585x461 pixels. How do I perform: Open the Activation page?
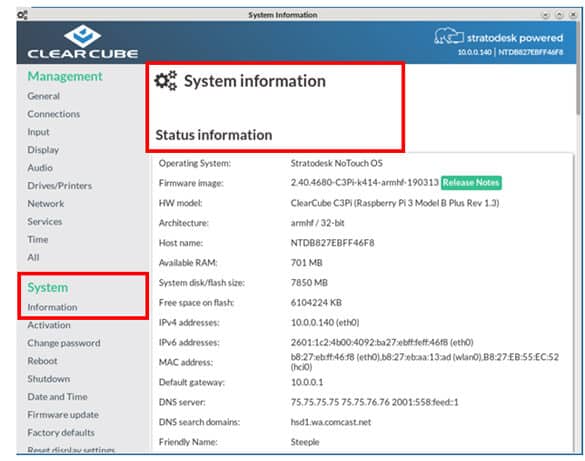[x=49, y=325]
